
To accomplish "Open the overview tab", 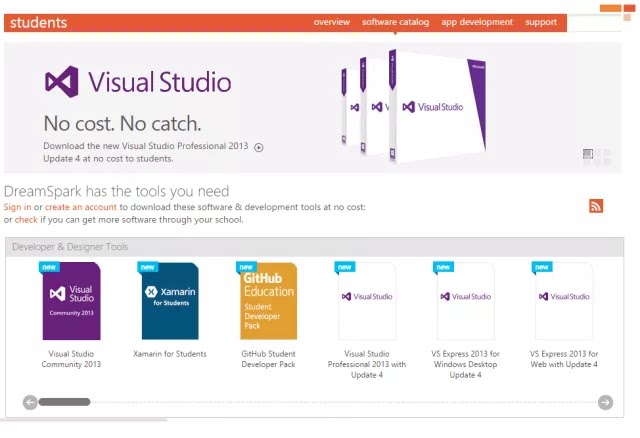I will click(331, 22).
